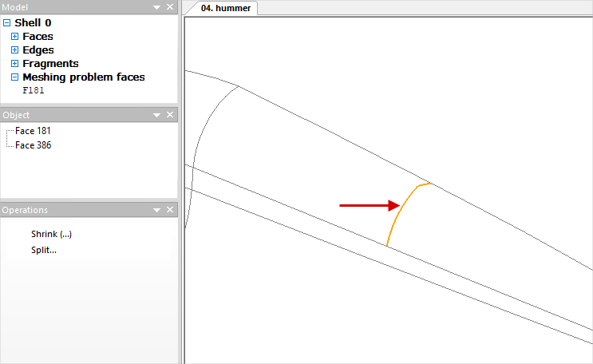Select F181 under Meshing problem faces
Viewport: 593px width, 364px height.
34,91
